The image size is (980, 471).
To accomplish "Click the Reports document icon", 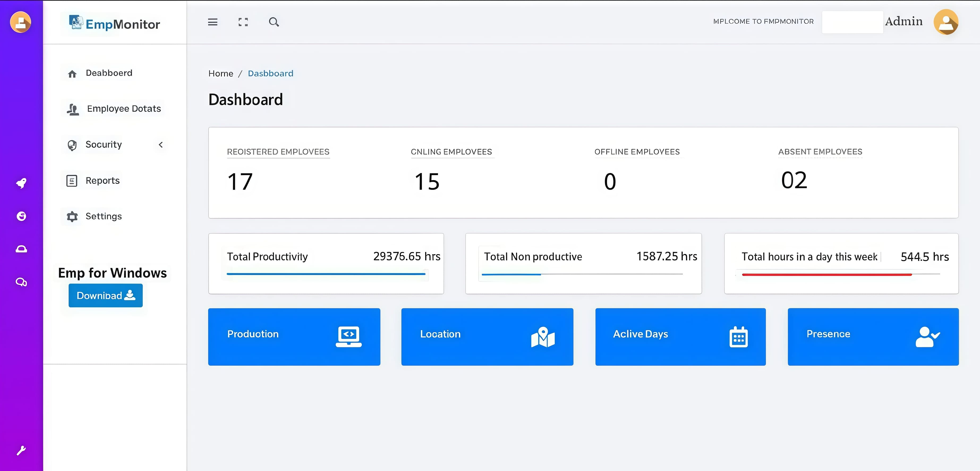I will tap(72, 180).
